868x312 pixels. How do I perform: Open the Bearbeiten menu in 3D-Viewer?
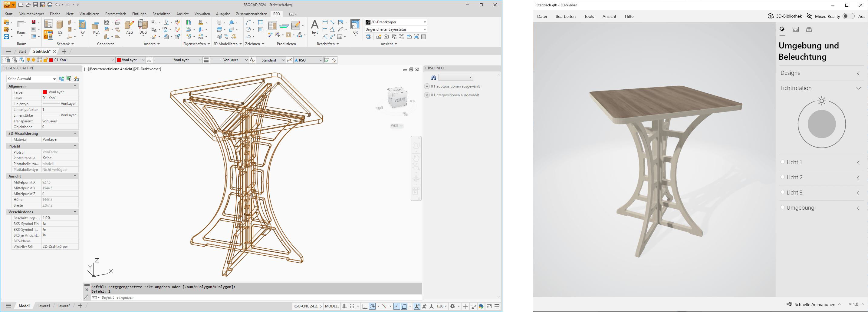(x=565, y=16)
